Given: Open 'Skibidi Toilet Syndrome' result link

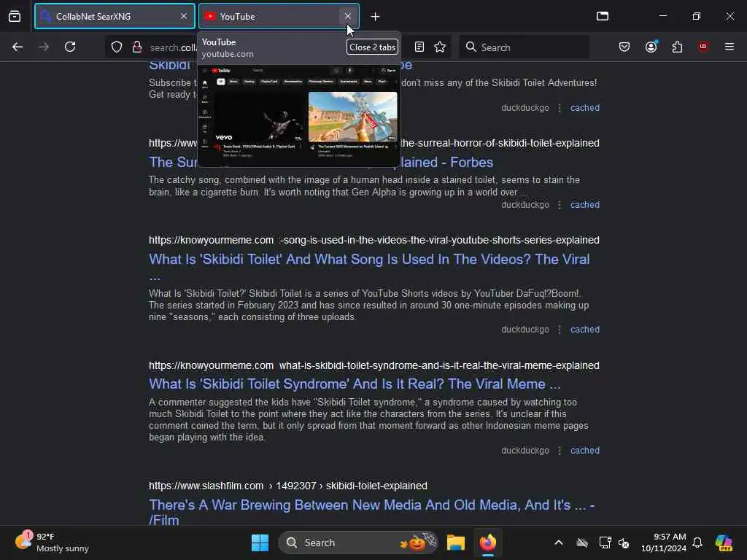Looking at the screenshot, I should 355,384.
